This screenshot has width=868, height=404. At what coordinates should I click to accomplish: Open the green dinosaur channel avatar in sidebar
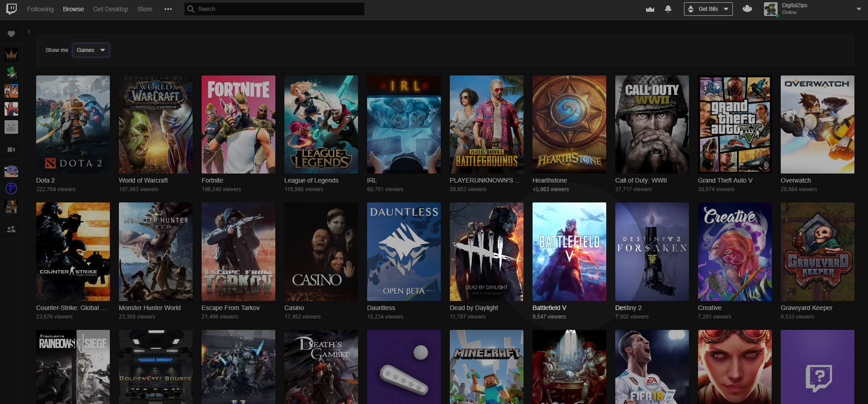11,73
